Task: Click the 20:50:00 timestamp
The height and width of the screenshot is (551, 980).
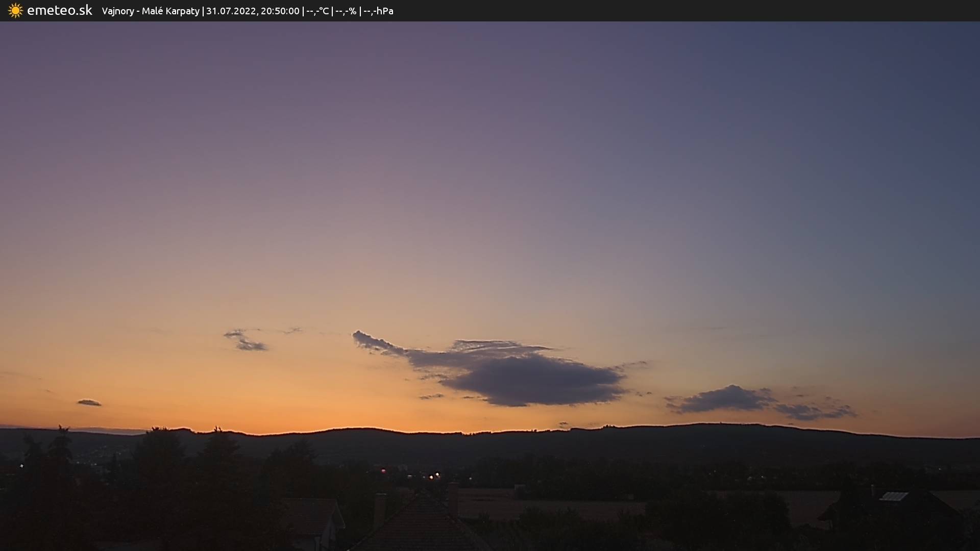Action: point(280,11)
